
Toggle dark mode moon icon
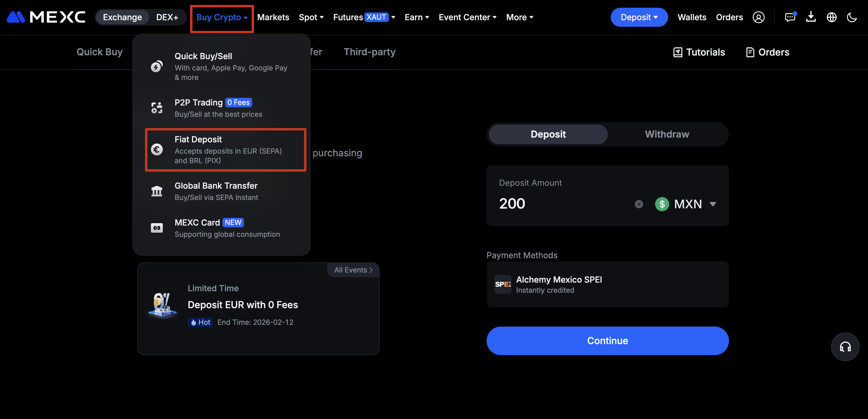851,17
